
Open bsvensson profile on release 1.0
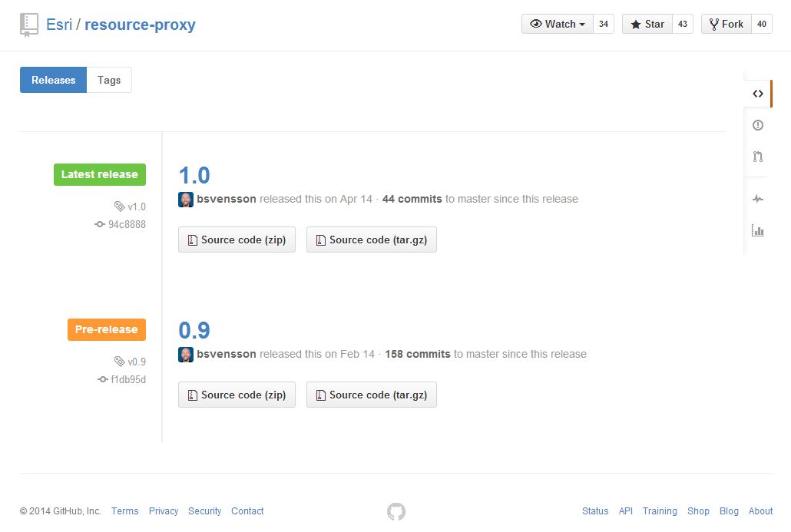tap(227, 199)
